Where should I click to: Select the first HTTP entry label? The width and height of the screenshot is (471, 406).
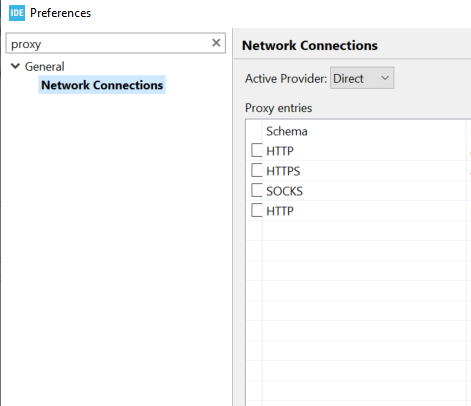pyautogui.click(x=280, y=151)
